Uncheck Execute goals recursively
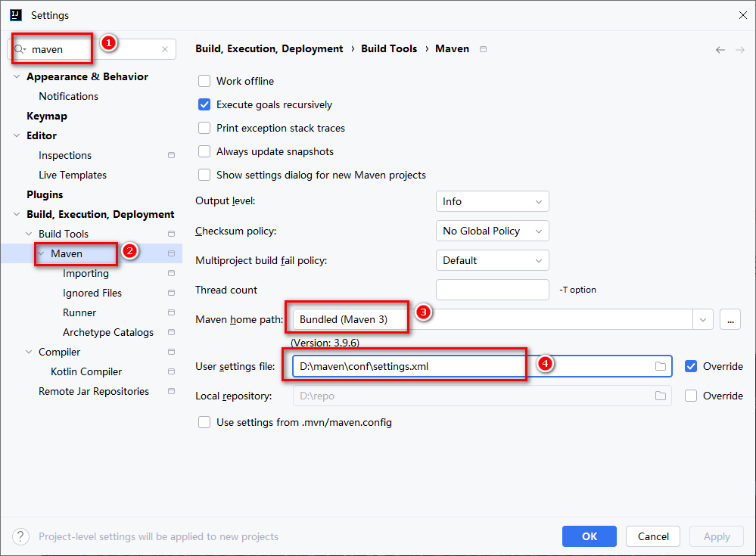The image size is (756, 556). pos(204,104)
